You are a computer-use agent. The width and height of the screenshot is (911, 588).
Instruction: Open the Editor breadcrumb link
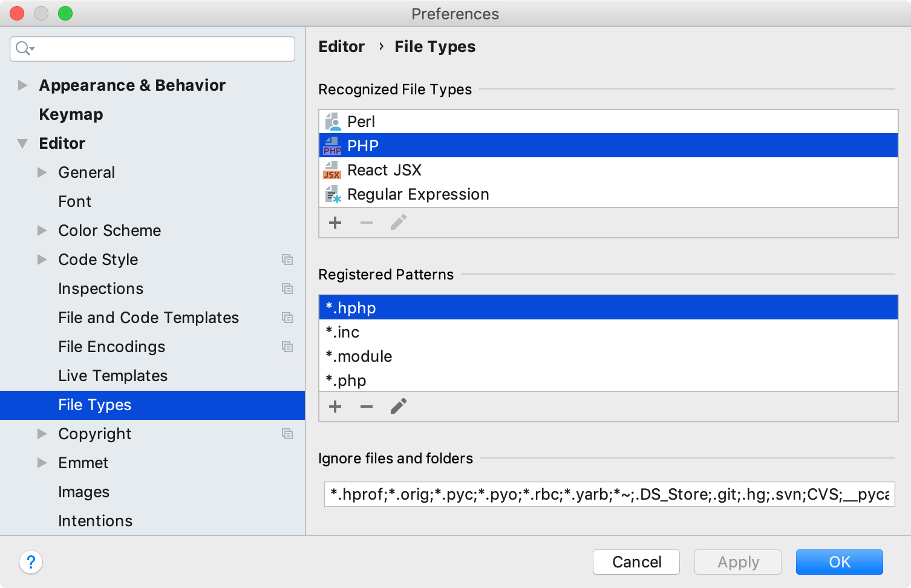[x=341, y=47]
